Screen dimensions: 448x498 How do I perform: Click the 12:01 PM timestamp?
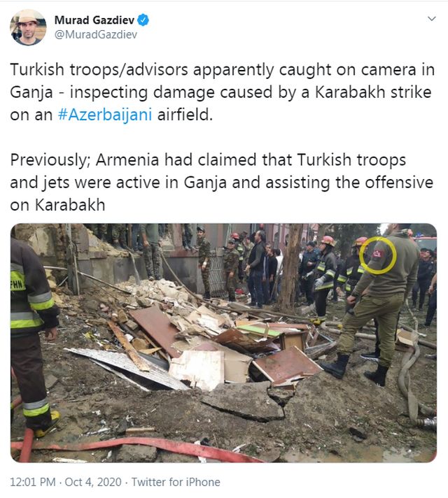[33, 482]
